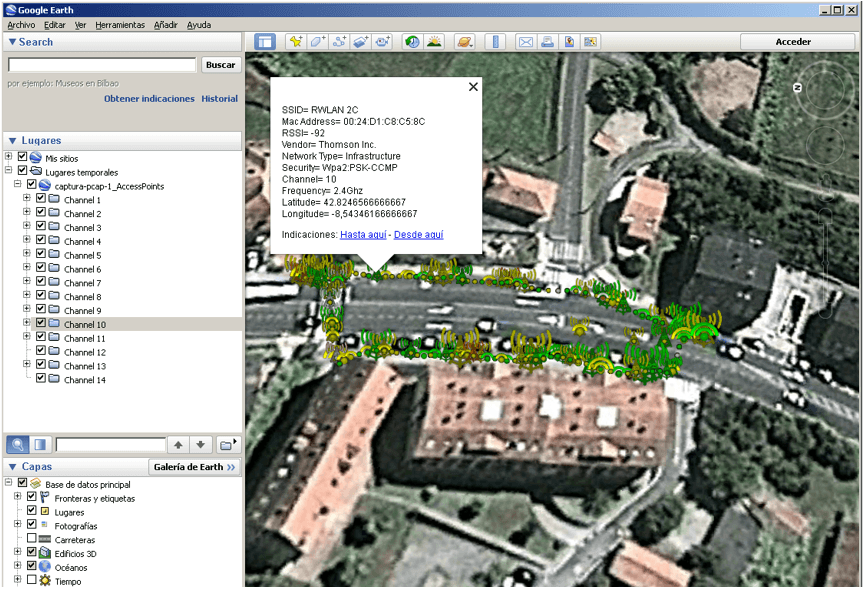Toggle the Lugares temporales checkbox
864x589 pixels.
[22, 171]
